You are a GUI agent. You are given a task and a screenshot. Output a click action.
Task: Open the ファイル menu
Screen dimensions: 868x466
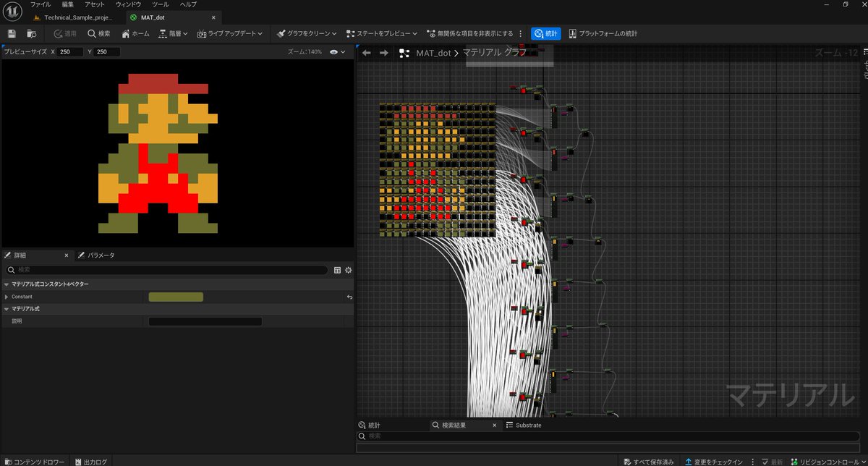tap(41, 4)
